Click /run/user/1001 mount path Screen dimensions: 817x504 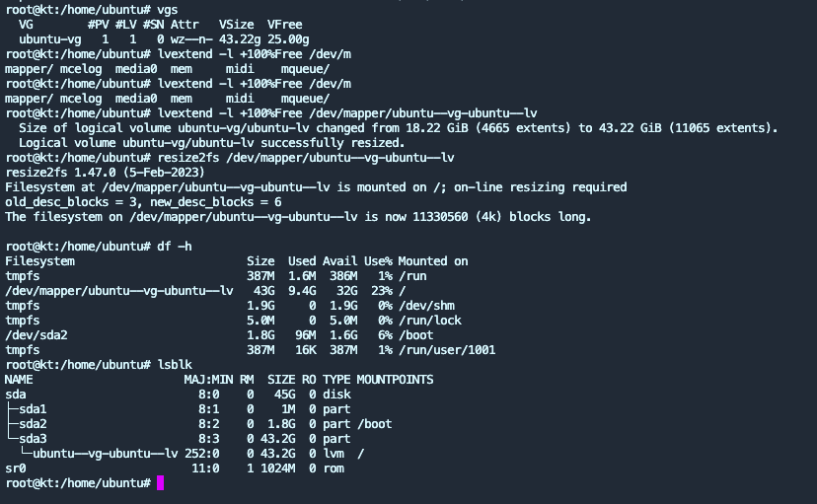tap(447, 350)
